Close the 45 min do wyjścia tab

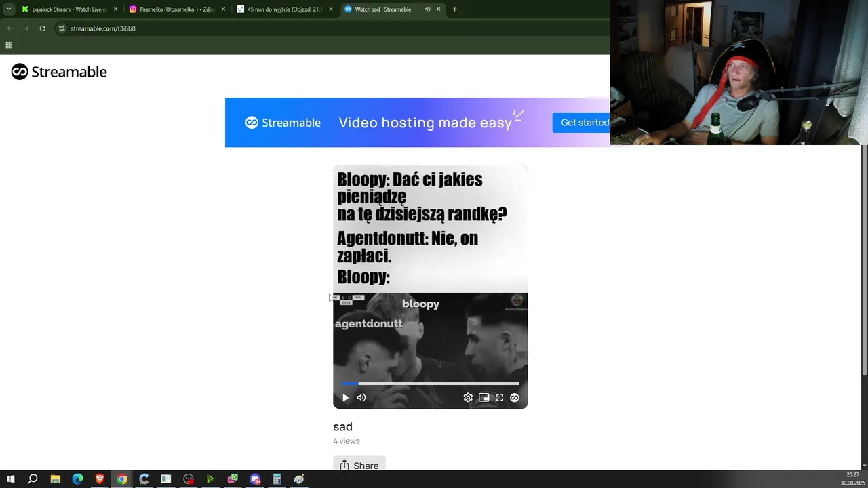point(330,9)
